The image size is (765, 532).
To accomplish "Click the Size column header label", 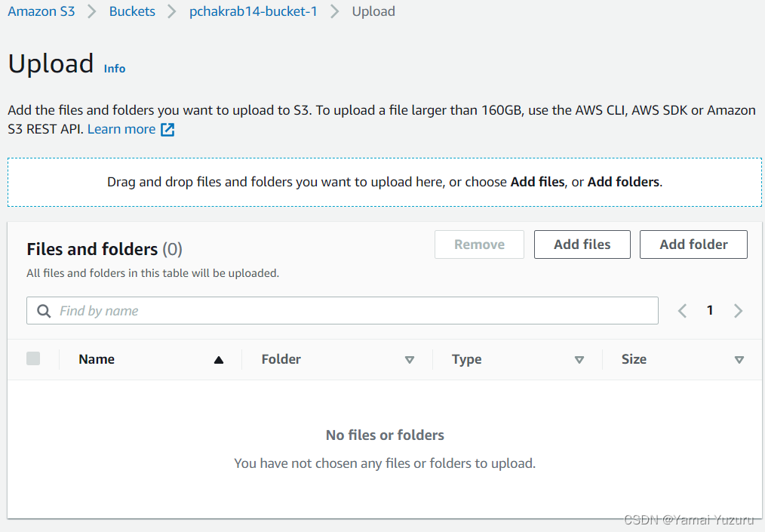I will pyautogui.click(x=634, y=359).
